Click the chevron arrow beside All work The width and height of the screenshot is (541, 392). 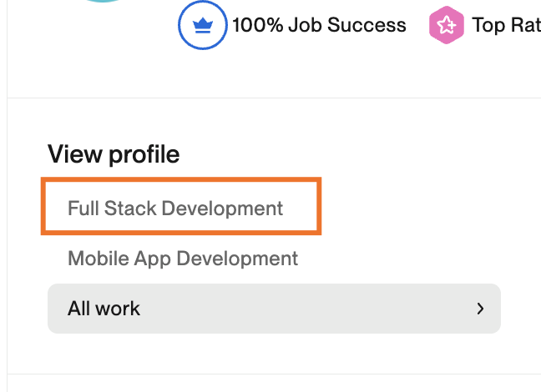click(480, 309)
